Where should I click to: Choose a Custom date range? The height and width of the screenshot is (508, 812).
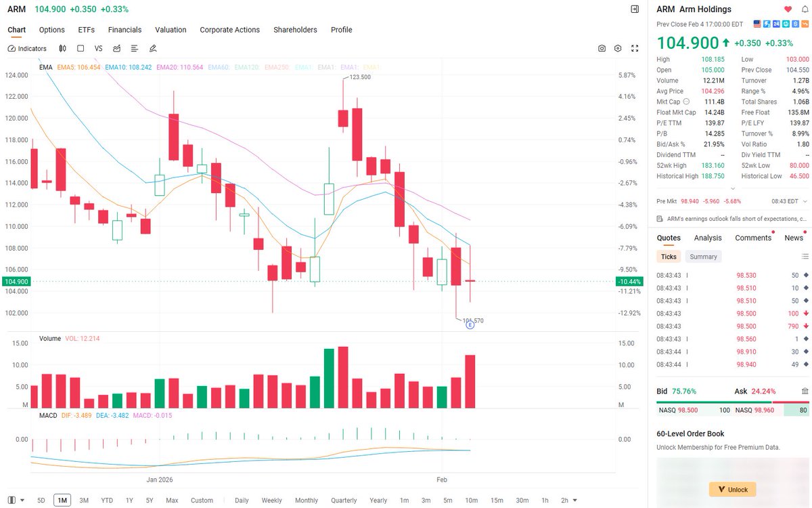tap(202, 501)
